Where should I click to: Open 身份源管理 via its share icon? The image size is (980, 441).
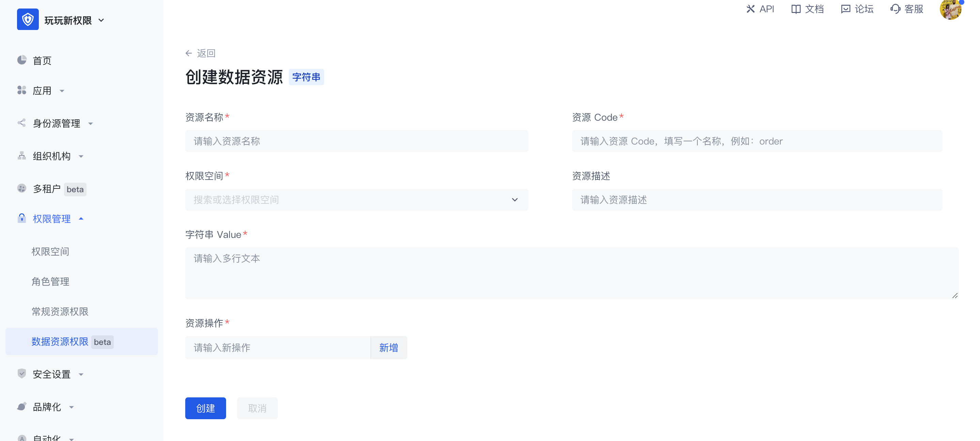(x=22, y=123)
